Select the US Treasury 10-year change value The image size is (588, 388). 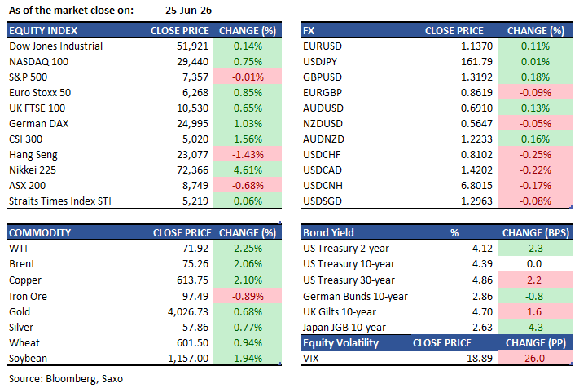click(534, 264)
